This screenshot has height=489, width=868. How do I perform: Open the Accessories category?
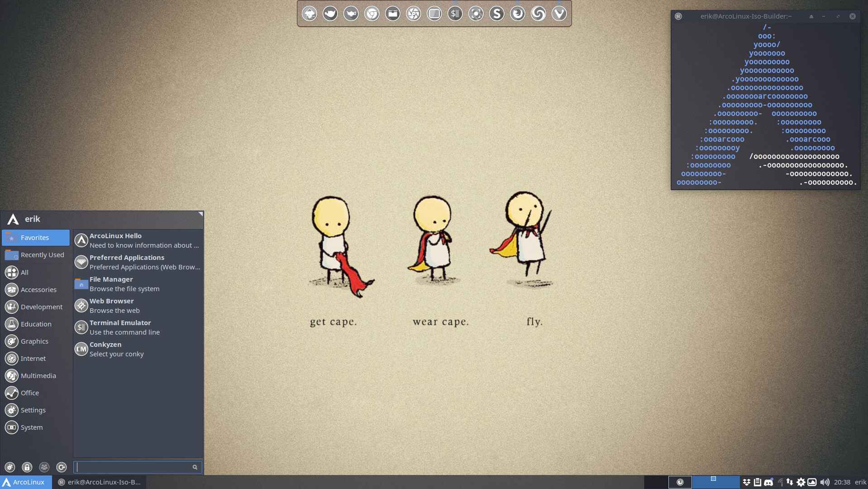[x=36, y=289]
